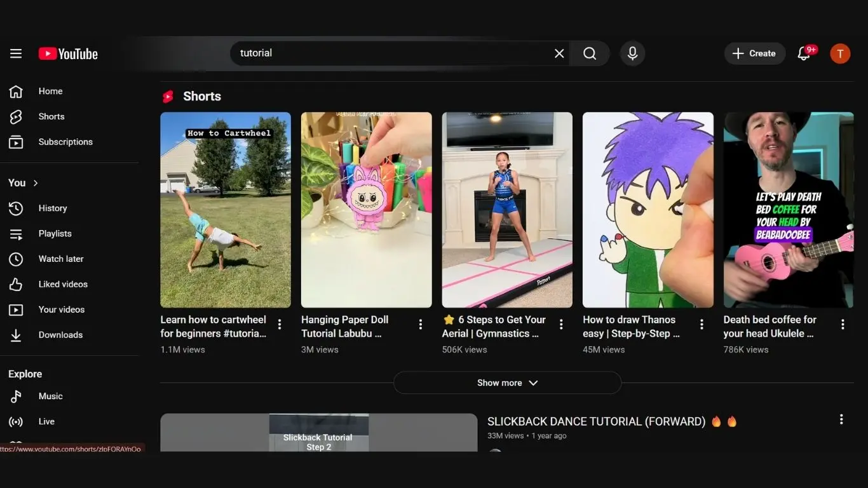Open options for the cartwheel short
Screen dimensions: 868x488
coord(280,325)
